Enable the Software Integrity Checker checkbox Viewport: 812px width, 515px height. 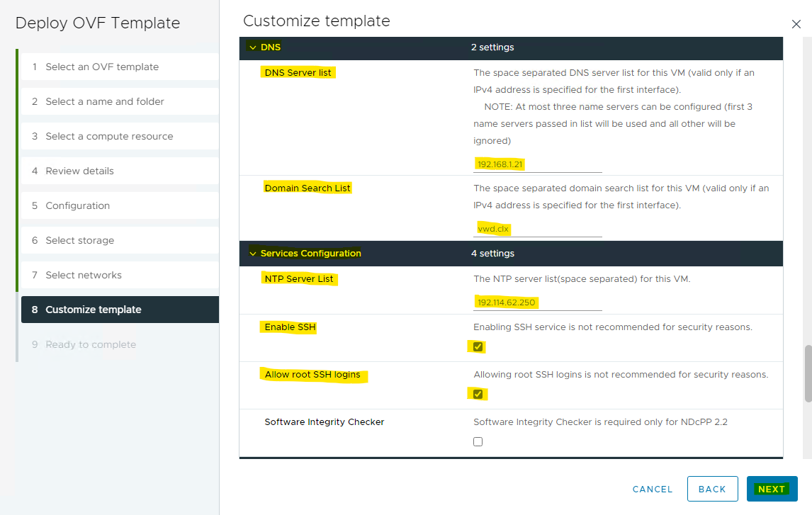tap(478, 442)
